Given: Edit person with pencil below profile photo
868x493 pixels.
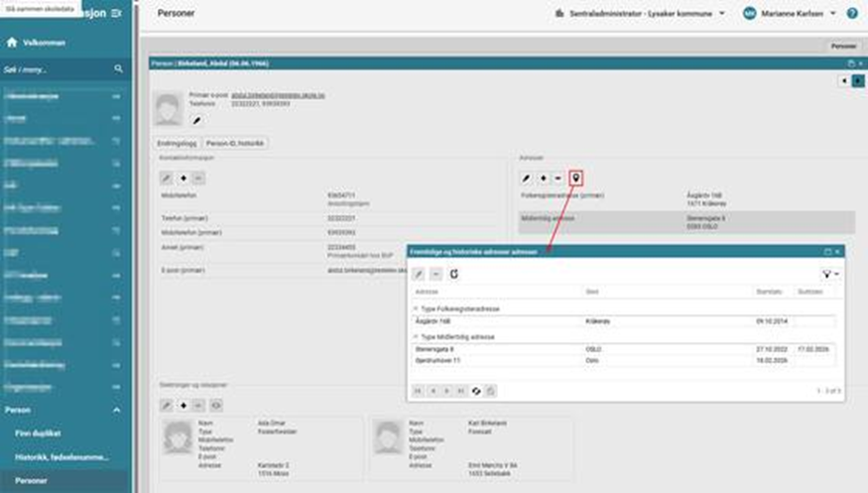Looking at the screenshot, I should click(196, 120).
